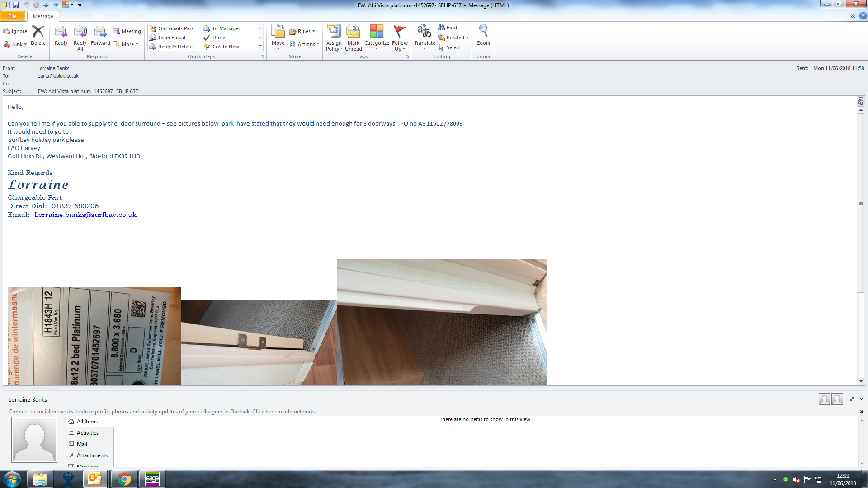Open Google Chrome from the taskbar
The height and width of the screenshot is (488, 868).
tap(124, 479)
